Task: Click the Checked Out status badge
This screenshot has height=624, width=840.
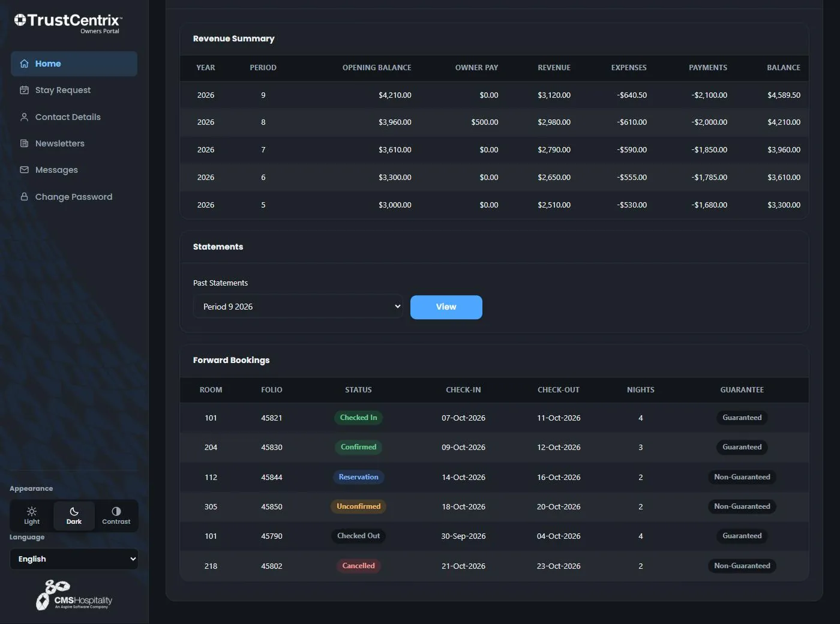Action: (358, 536)
